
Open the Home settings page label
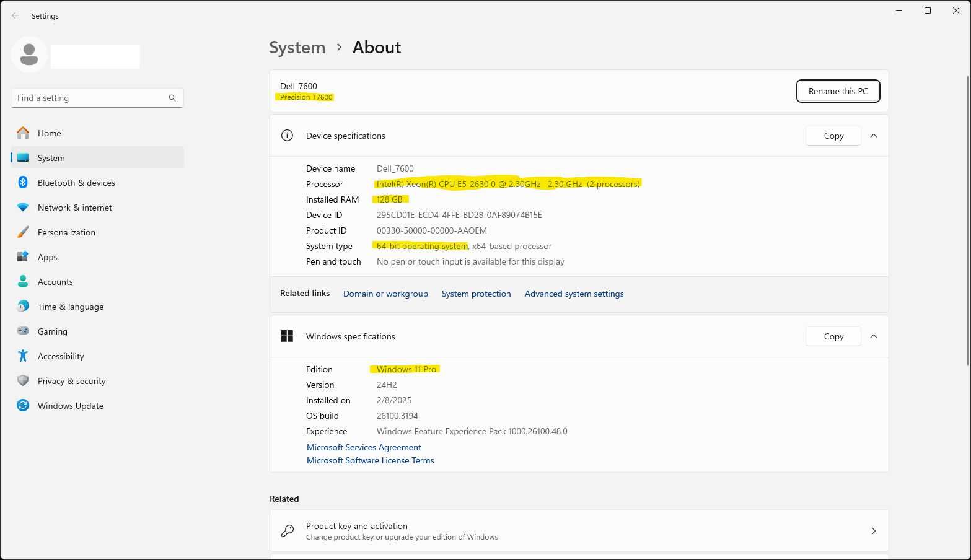(x=49, y=133)
